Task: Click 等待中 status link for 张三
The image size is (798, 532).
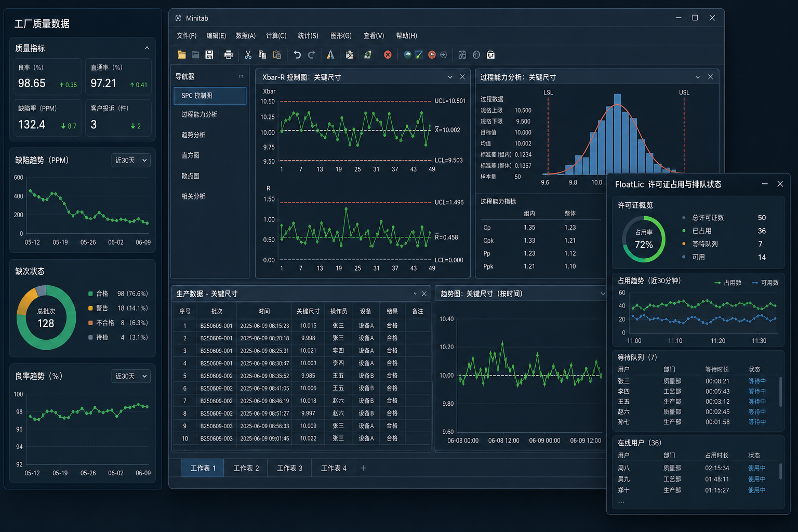Action: pos(757,381)
